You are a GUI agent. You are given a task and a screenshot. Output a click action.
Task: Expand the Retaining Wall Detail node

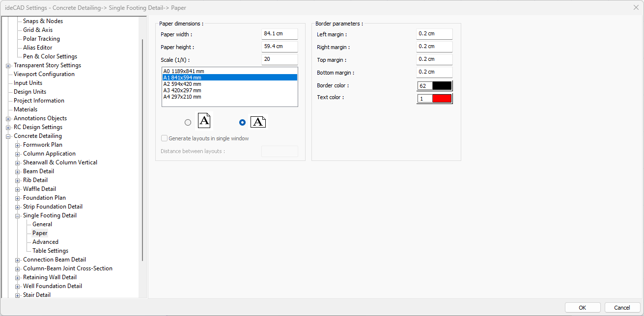18,277
